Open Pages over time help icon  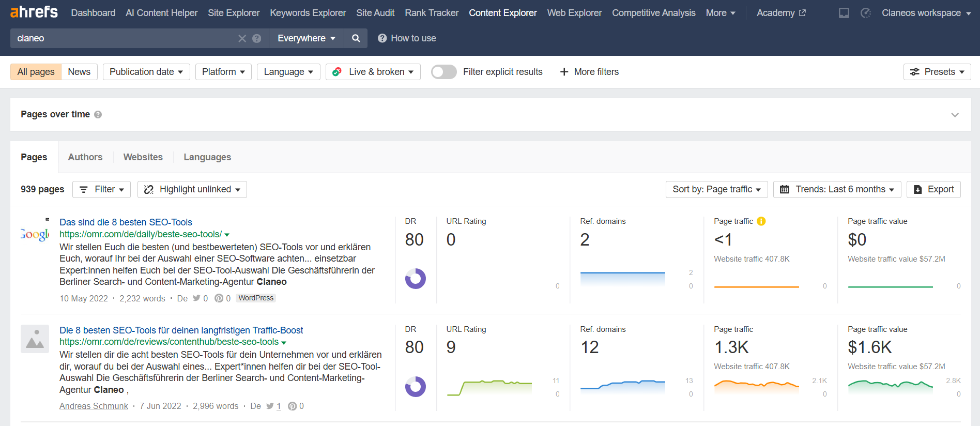pyautogui.click(x=98, y=115)
